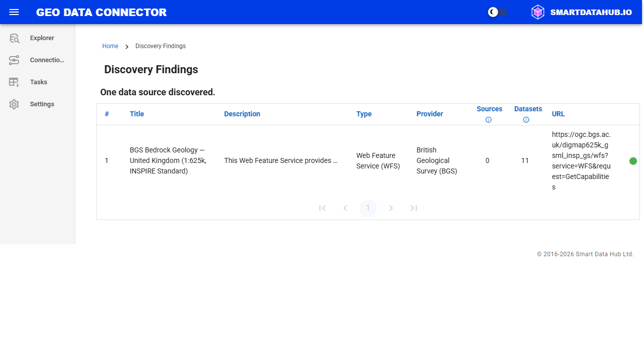Click Web Feature Service (WFS) type cell
This screenshot has height=361, width=644.
pos(378,160)
